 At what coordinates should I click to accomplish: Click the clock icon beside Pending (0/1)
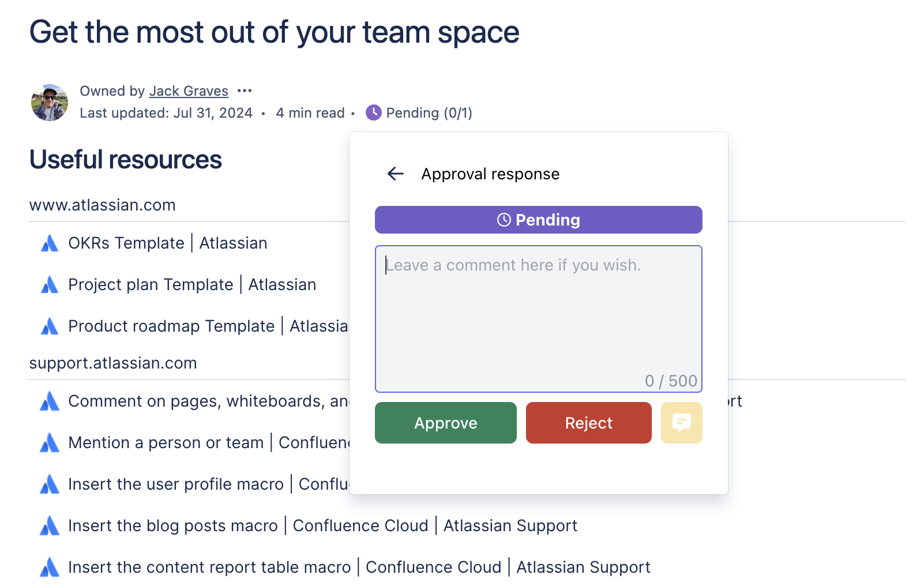click(x=373, y=112)
